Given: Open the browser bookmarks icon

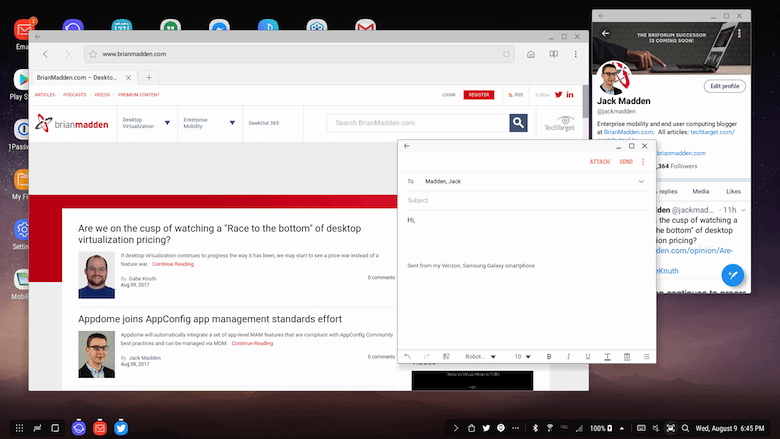Looking at the screenshot, I should click(x=552, y=54).
